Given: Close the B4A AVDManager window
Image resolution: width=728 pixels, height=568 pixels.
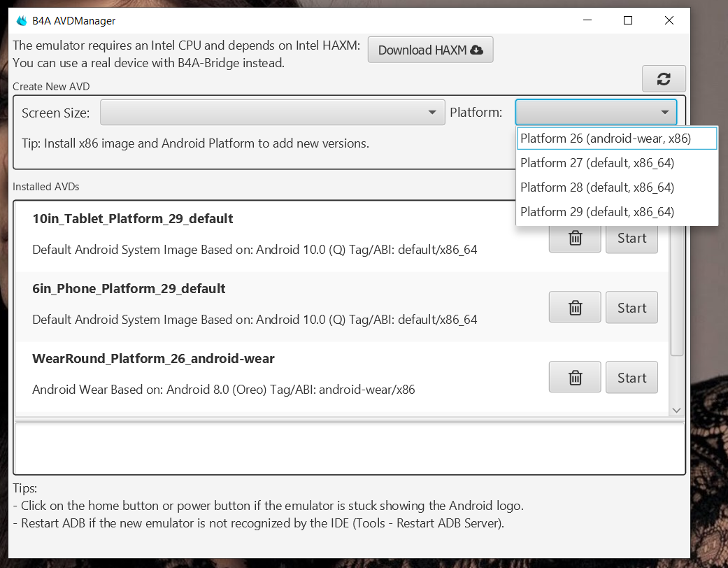Looking at the screenshot, I should [x=669, y=20].
